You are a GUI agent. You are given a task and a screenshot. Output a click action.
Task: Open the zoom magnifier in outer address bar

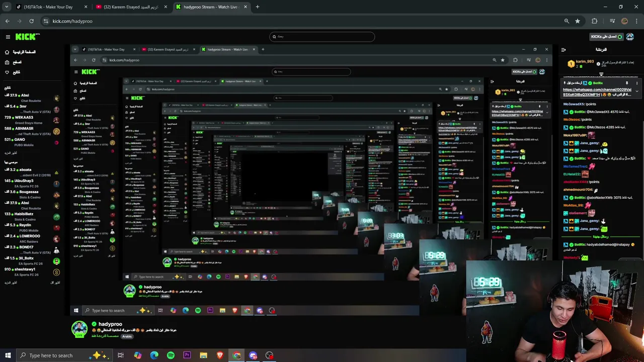coord(567,21)
